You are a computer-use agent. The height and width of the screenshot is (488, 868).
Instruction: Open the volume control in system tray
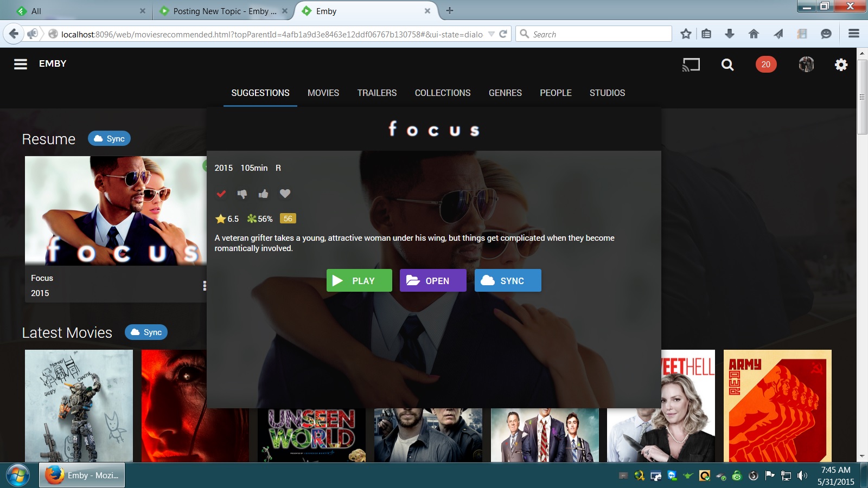coord(802,476)
